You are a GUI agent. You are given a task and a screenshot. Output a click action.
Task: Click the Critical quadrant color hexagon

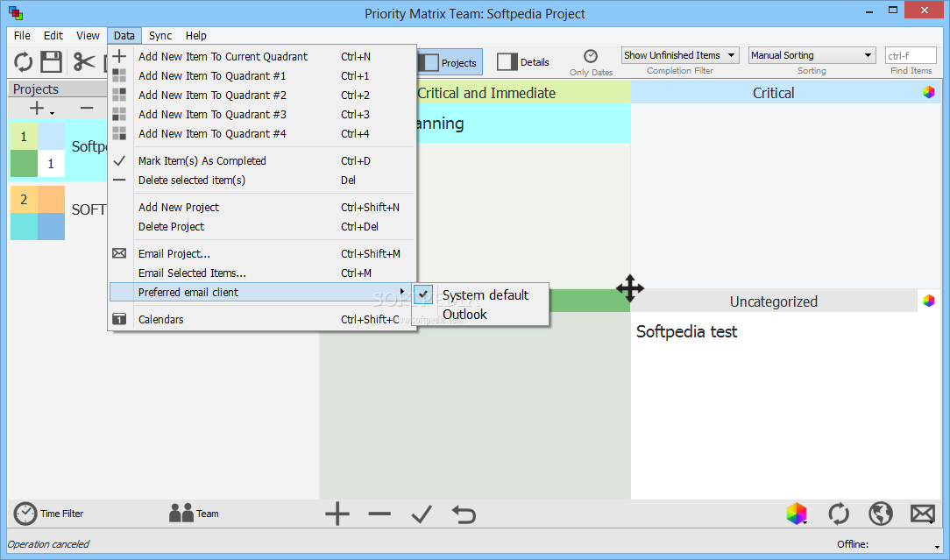point(929,92)
